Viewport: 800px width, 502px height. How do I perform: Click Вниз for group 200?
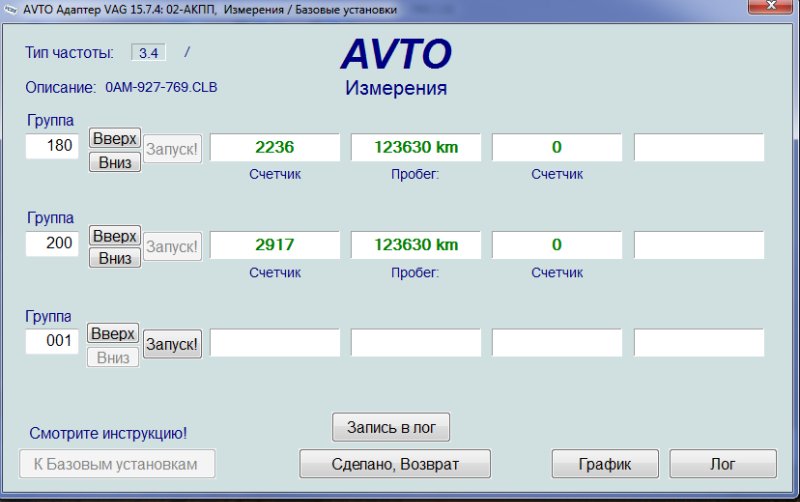coord(115,258)
